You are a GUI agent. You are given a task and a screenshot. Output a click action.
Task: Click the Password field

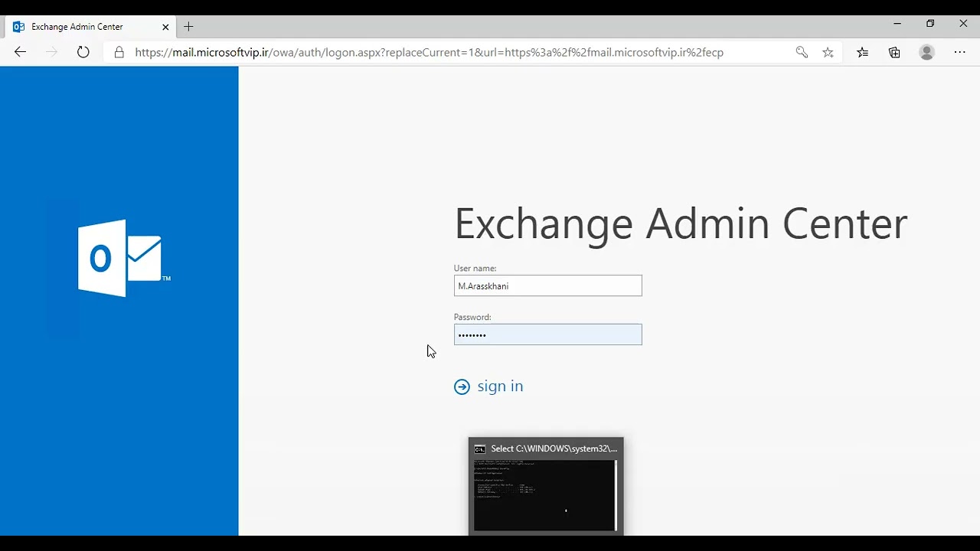coord(547,334)
